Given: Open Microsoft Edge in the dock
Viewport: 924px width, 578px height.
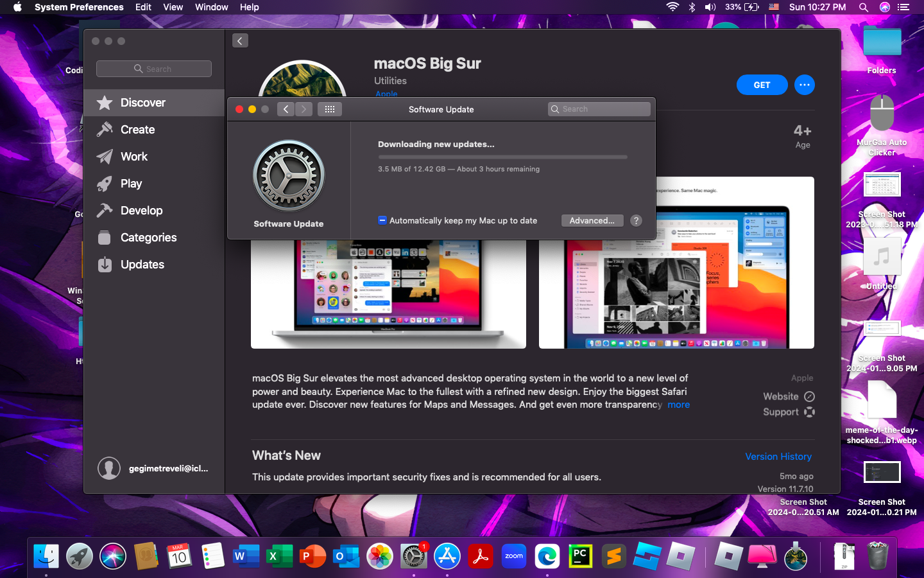Looking at the screenshot, I should point(547,556).
